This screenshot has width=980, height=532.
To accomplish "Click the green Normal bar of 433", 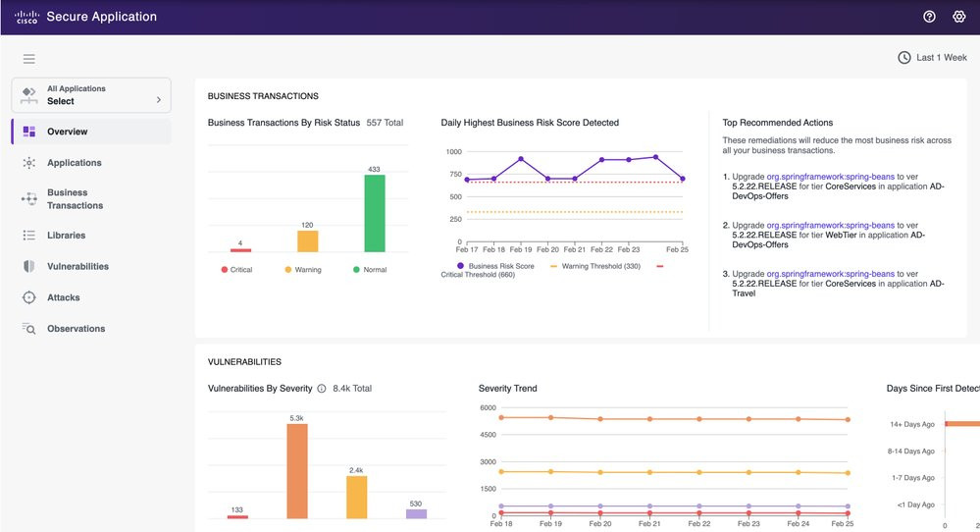I will [375, 213].
